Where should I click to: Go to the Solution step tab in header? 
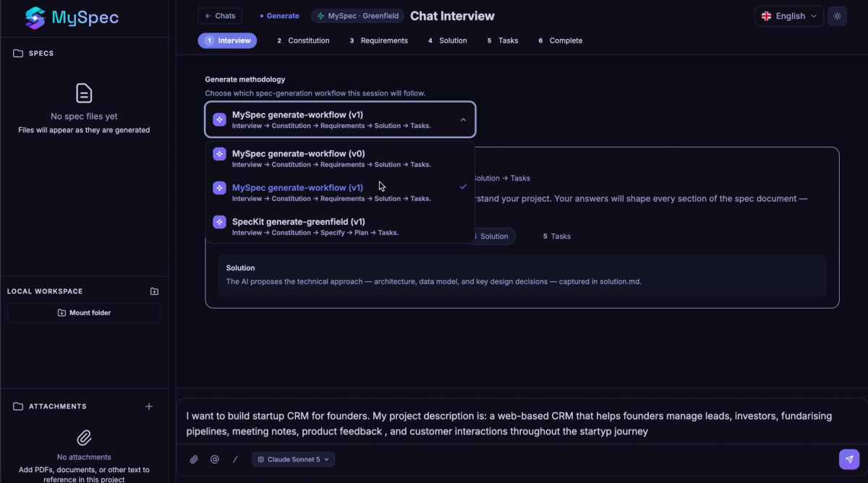(x=448, y=40)
